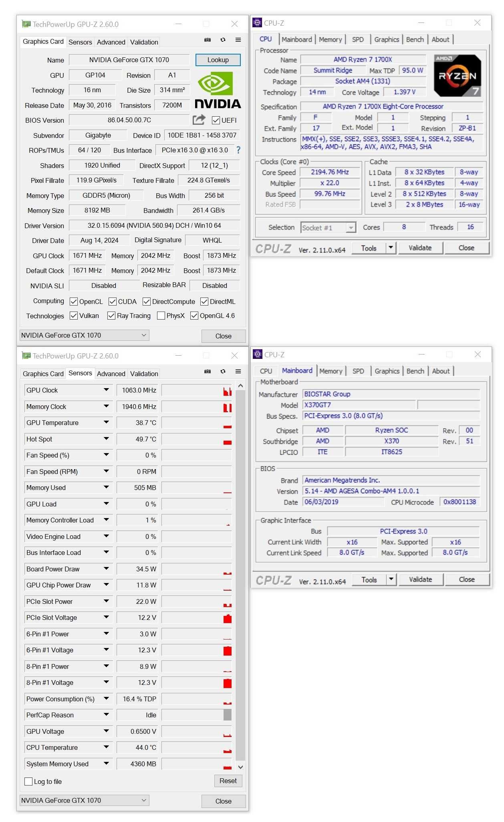This screenshot has width=504, height=822.
Task: Open the Advanced tab in the Graphics Card GPU-Z window
Action: pos(111,42)
